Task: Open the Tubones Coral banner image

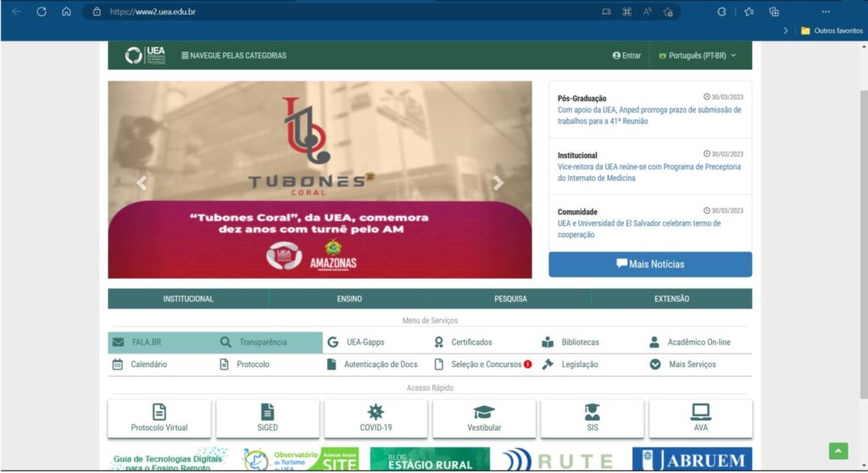Action: (320, 180)
